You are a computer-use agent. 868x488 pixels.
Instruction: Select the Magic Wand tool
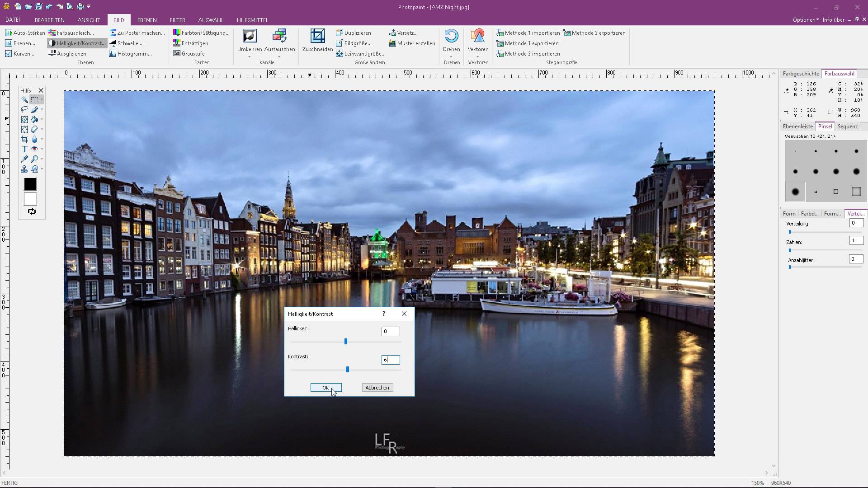[x=24, y=100]
